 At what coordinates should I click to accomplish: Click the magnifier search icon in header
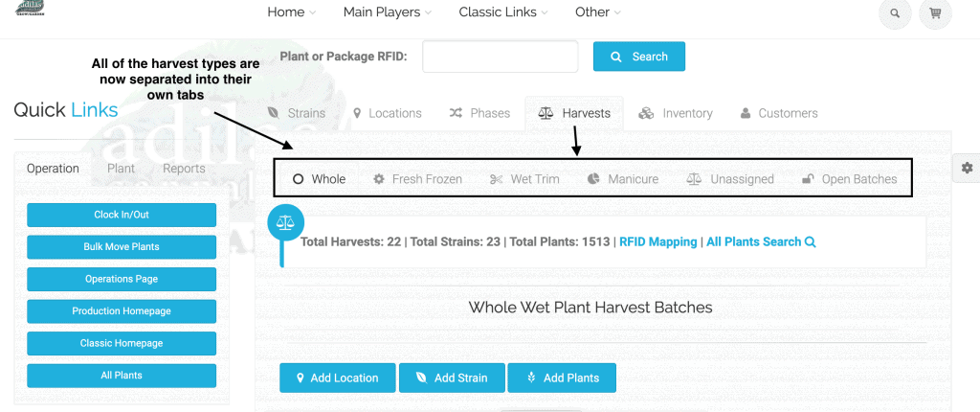pyautogui.click(x=895, y=13)
